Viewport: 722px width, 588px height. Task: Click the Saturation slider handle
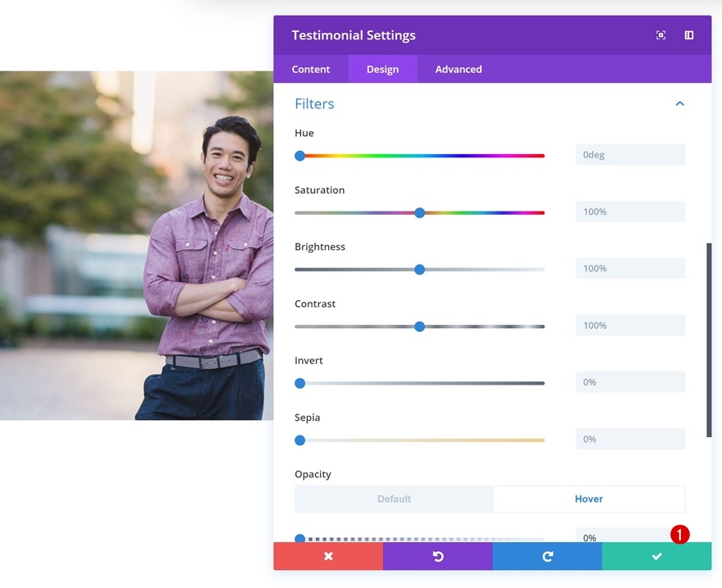tap(419, 212)
